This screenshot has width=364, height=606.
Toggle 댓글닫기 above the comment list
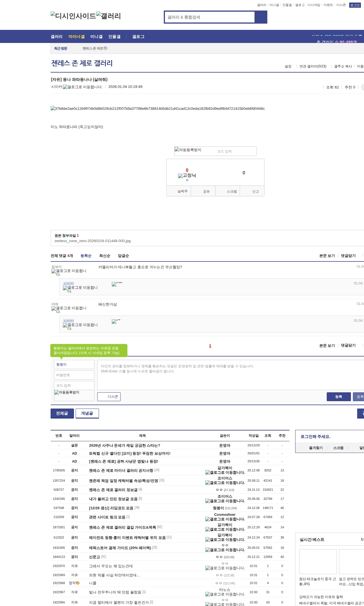348,256
